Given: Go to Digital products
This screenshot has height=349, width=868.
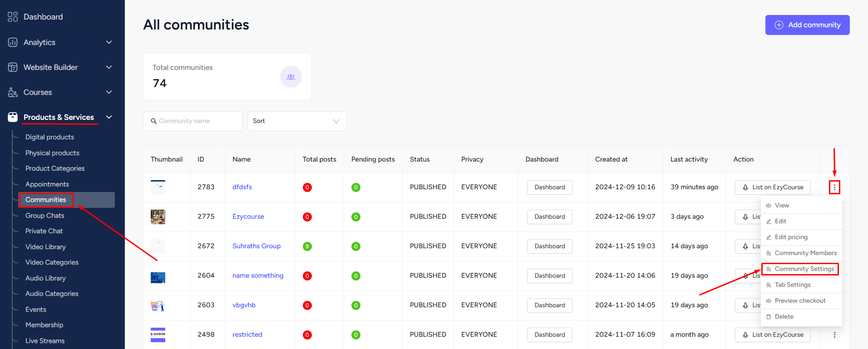Looking at the screenshot, I should click(49, 137).
